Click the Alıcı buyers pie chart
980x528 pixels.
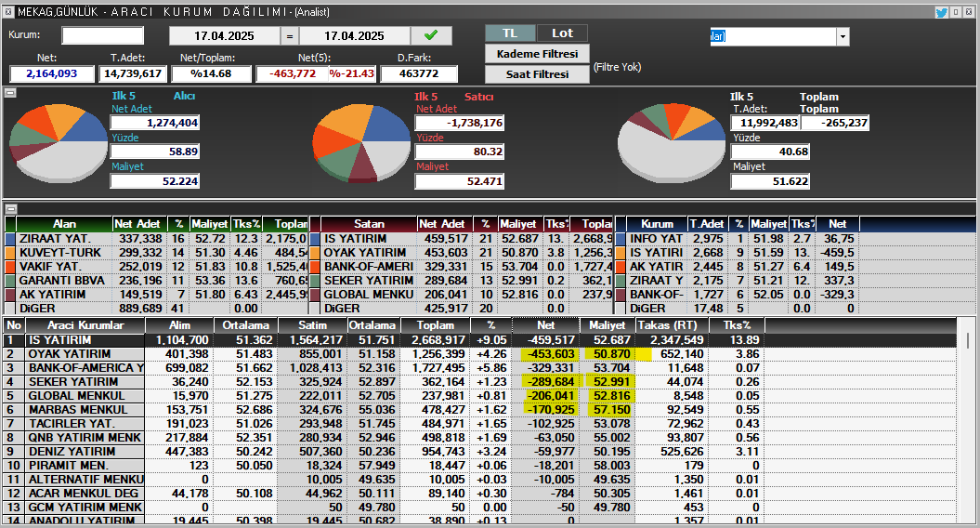click(x=59, y=142)
